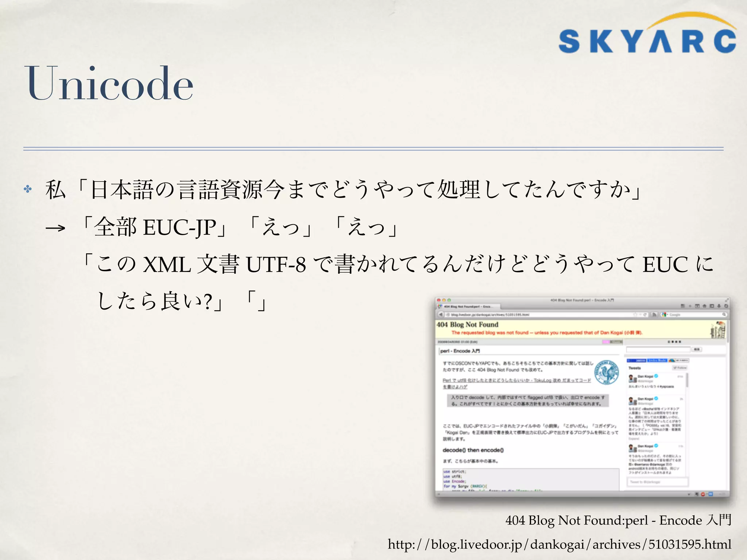Click the home icon in the browser tab bar
747x560 pixels.
pos(704,306)
